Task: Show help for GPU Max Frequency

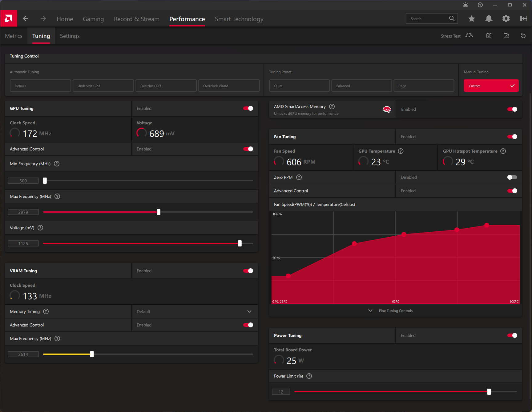Action: [57, 196]
